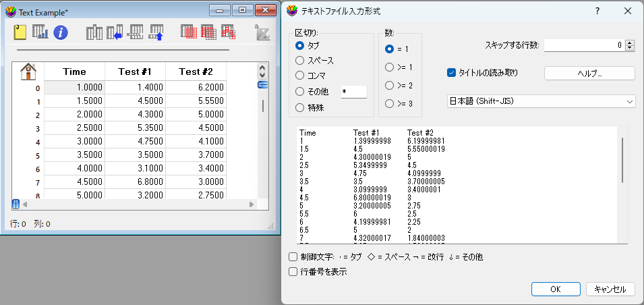Click the first red-grid table icon
Image resolution: width=644 pixels, height=305 pixels.
pos(189,32)
